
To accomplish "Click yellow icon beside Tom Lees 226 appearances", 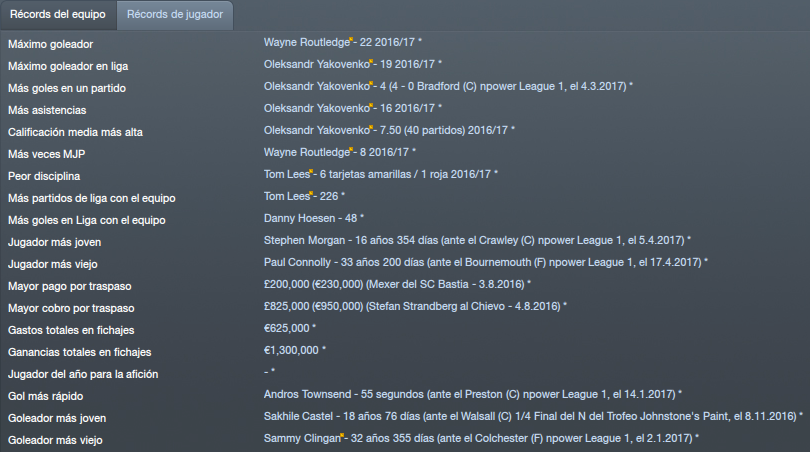I will coord(311,194).
